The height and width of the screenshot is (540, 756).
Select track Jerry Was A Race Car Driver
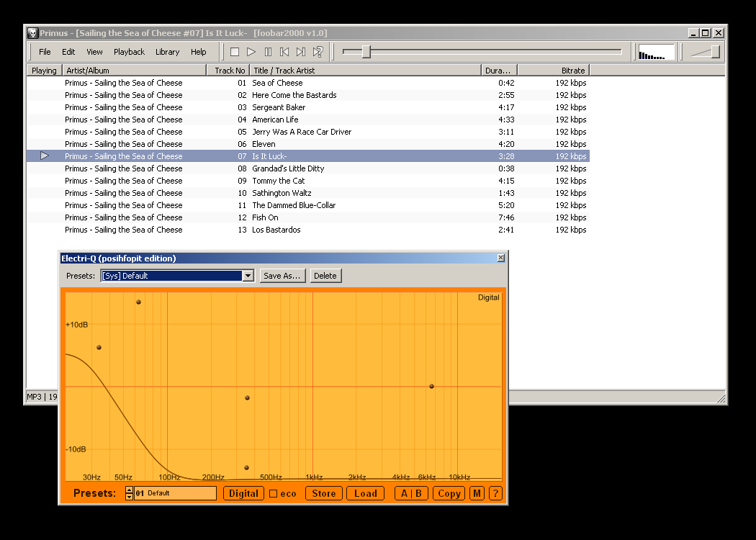pyautogui.click(x=307, y=132)
